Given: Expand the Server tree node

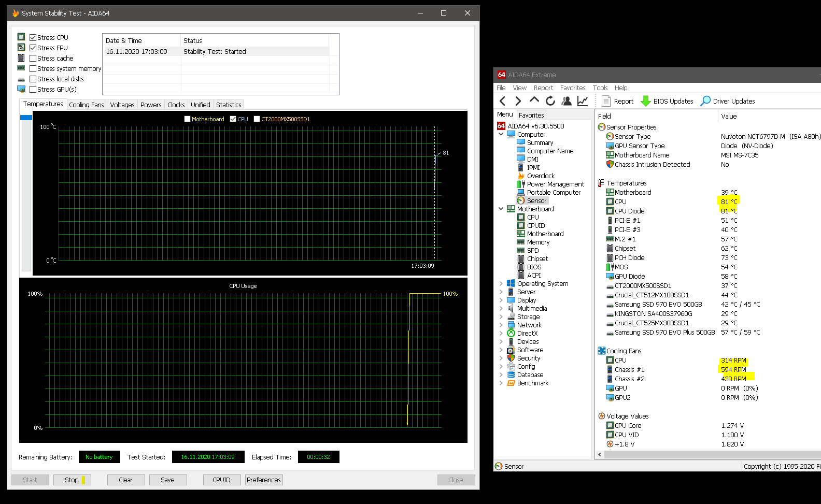Looking at the screenshot, I should tap(501, 292).
